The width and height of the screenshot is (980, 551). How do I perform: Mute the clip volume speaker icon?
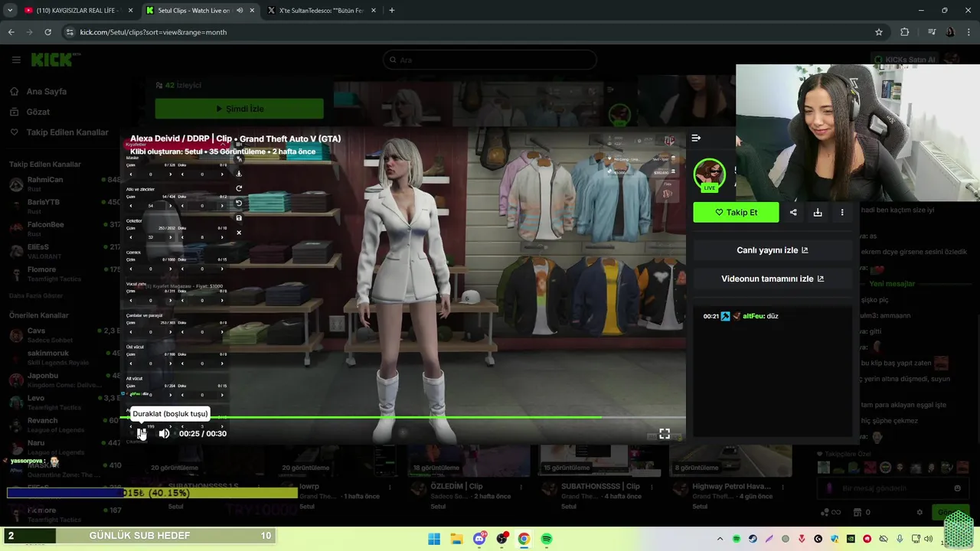coord(164,433)
